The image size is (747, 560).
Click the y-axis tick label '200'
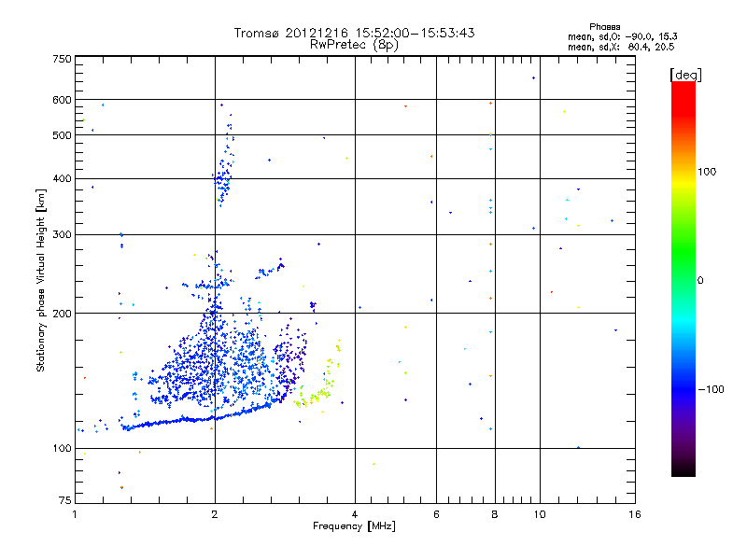click(x=62, y=314)
